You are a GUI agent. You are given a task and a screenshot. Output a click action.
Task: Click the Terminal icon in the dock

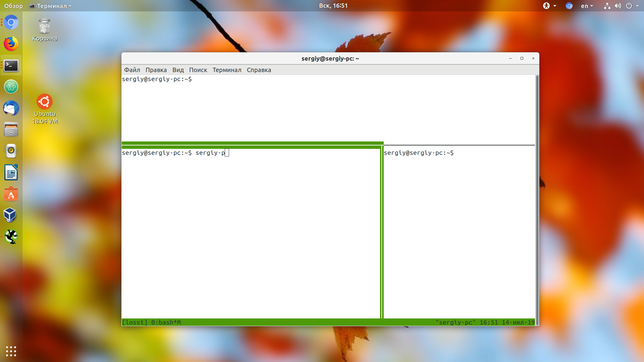click(x=11, y=65)
